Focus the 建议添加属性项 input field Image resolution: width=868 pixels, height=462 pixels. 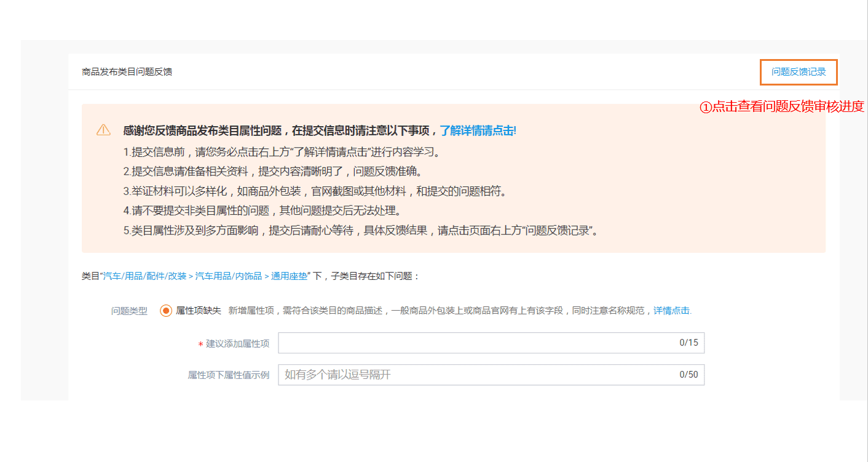(x=491, y=343)
